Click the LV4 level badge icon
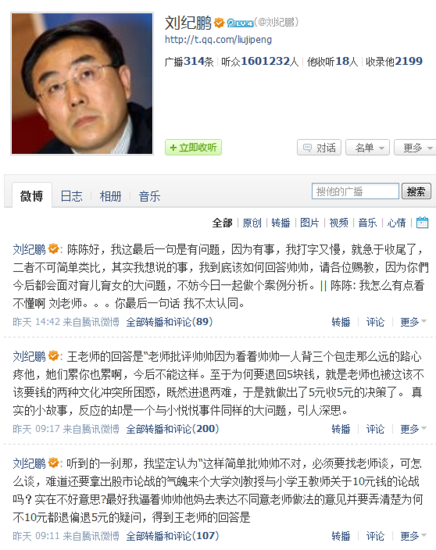 [240, 23]
